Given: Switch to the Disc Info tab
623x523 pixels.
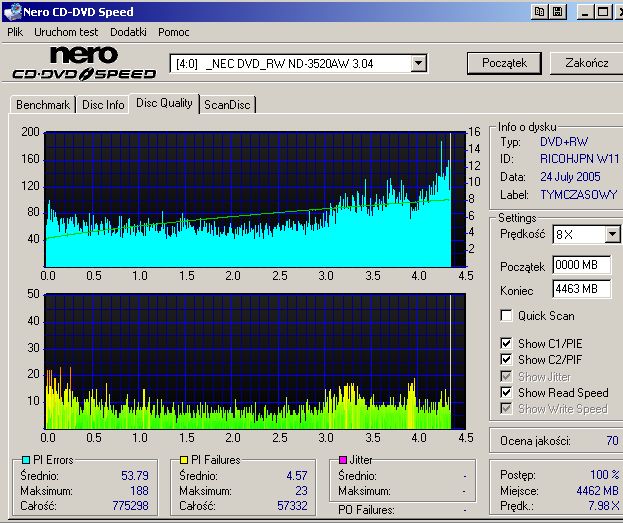Looking at the screenshot, I should (103, 105).
